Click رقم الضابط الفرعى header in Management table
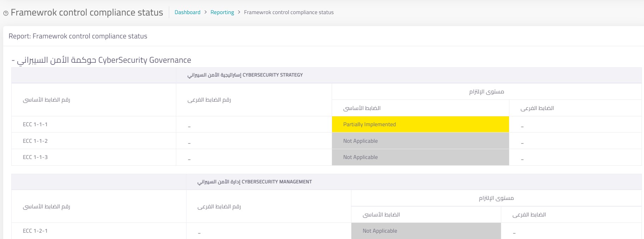The height and width of the screenshot is (239, 644). (219, 207)
